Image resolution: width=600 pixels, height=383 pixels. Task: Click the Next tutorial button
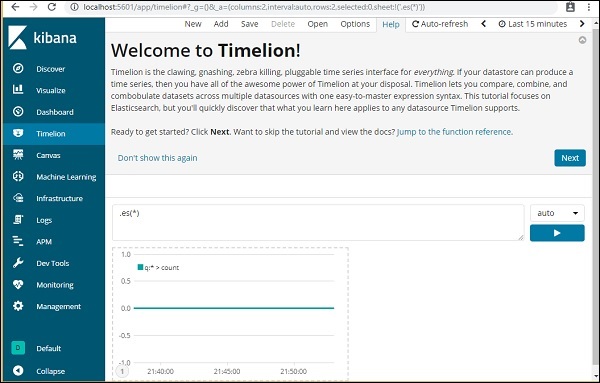(x=570, y=158)
